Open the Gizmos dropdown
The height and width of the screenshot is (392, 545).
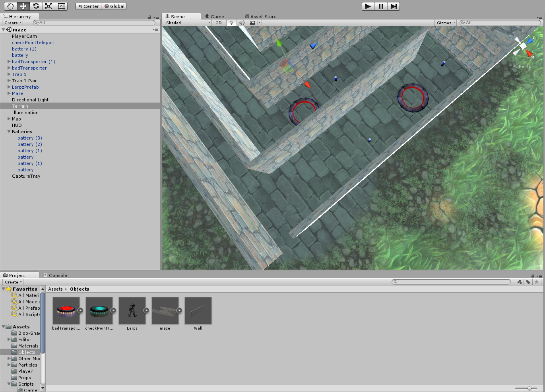click(x=446, y=23)
